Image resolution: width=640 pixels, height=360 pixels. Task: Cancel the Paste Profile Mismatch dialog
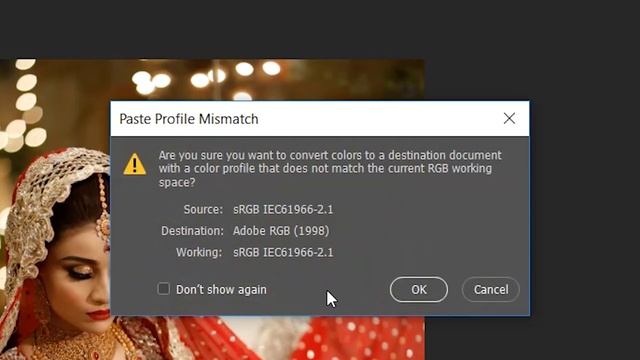pyautogui.click(x=491, y=289)
